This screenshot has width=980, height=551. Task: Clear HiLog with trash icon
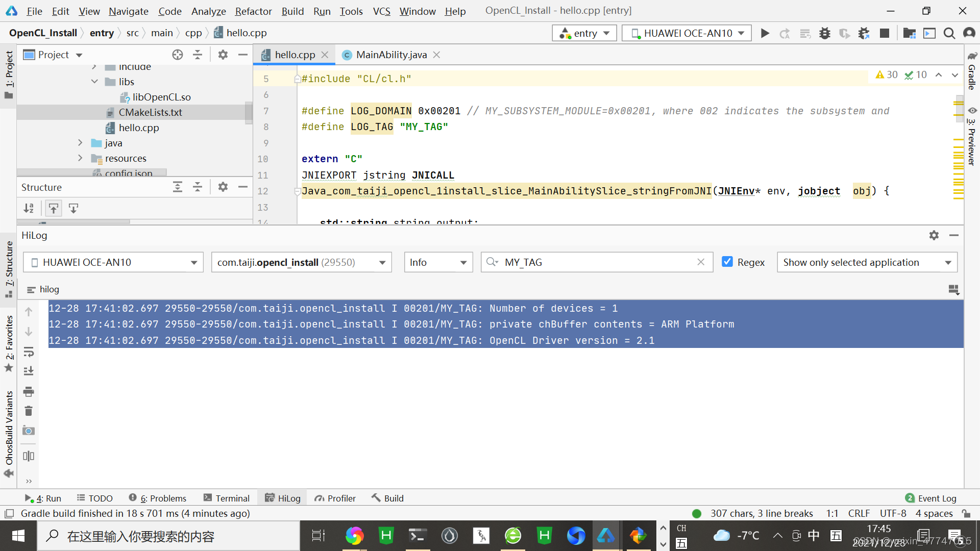29,411
